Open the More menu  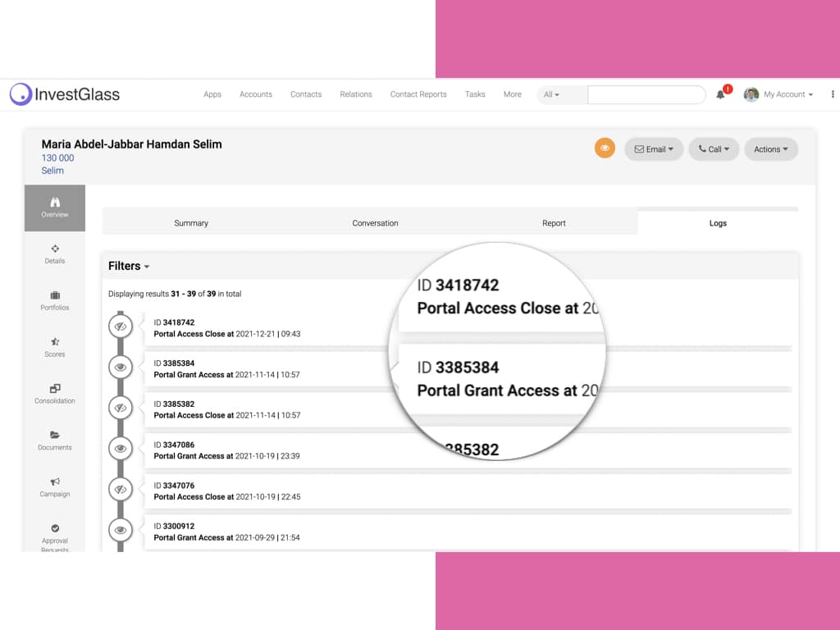point(513,94)
